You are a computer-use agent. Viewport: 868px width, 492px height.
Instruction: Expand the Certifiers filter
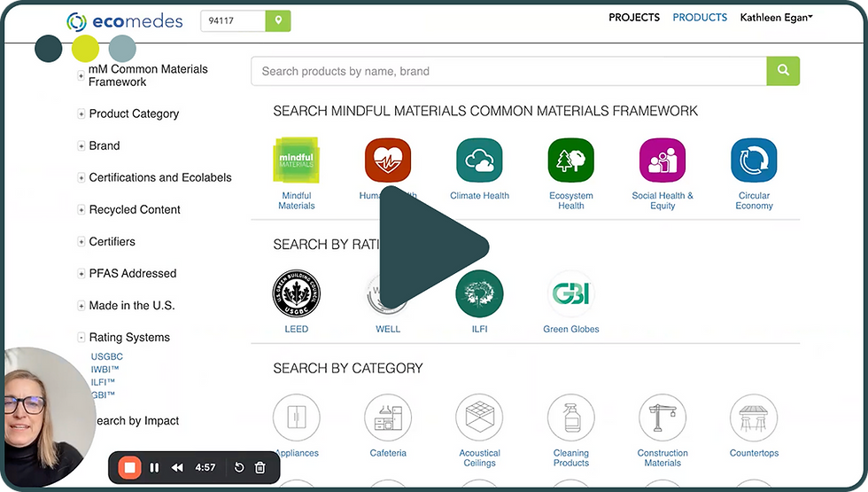pyautogui.click(x=81, y=241)
